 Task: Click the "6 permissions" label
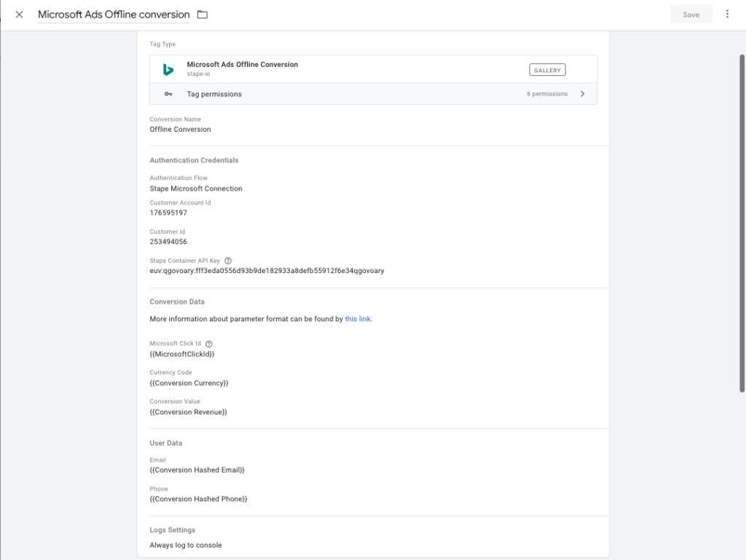[547, 94]
